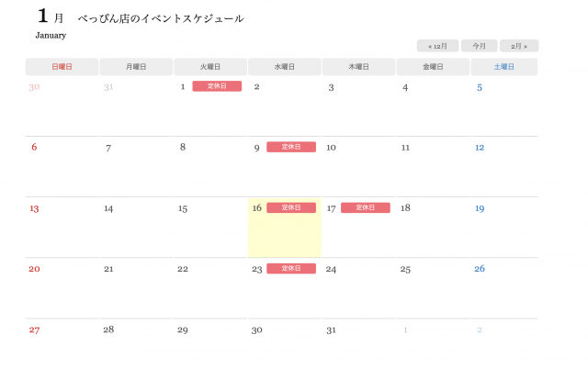Click the 今月 button
The image size is (588, 379).
coord(479,46)
